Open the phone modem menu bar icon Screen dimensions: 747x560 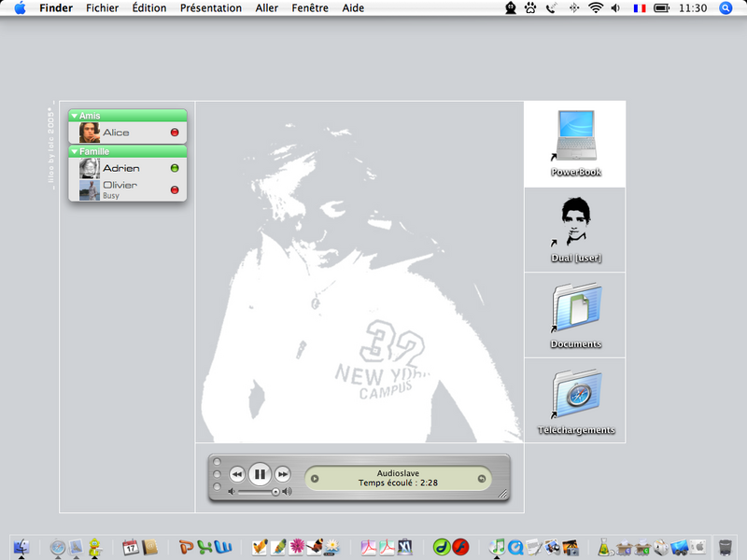[552, 7]
